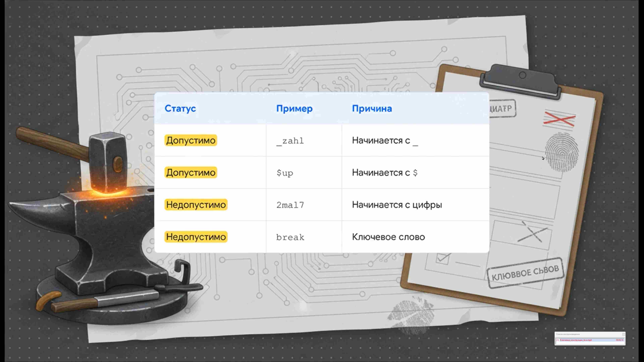Click the Допустимо badge beside $up
The height and width of the screenshot is (362, 644).
pos(191,173)
